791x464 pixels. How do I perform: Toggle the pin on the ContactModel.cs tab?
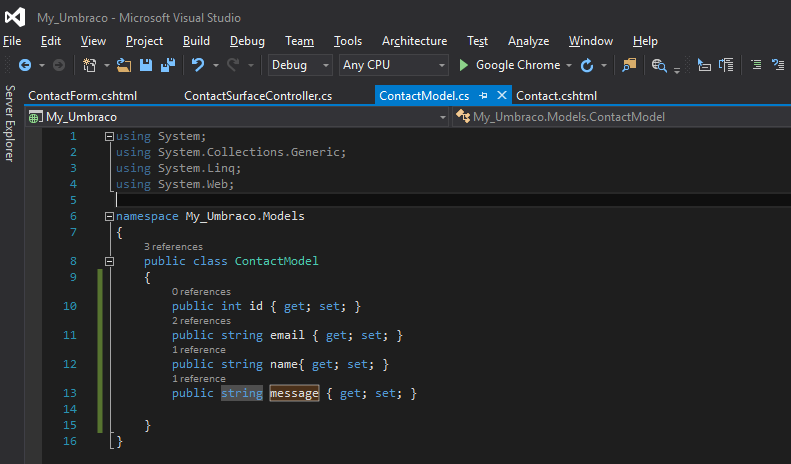(x=483, y=95)
